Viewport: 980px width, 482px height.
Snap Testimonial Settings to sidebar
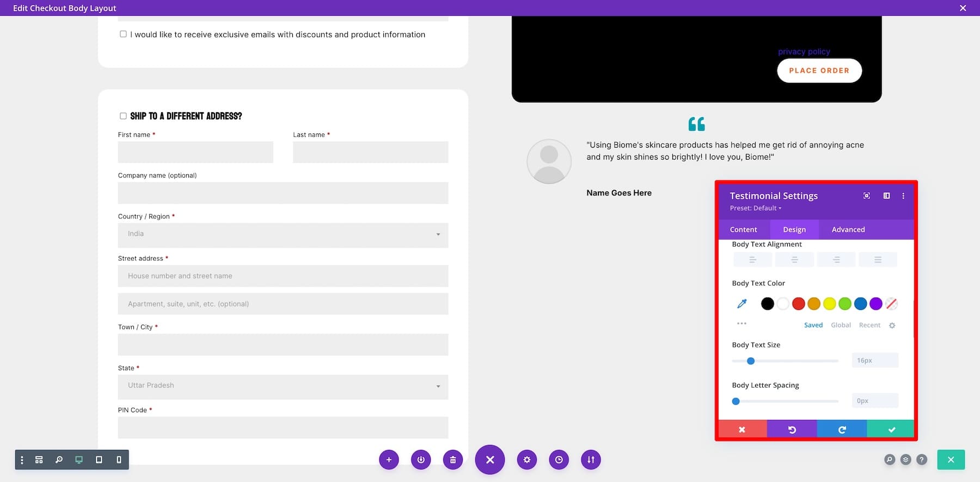(886, 196)
